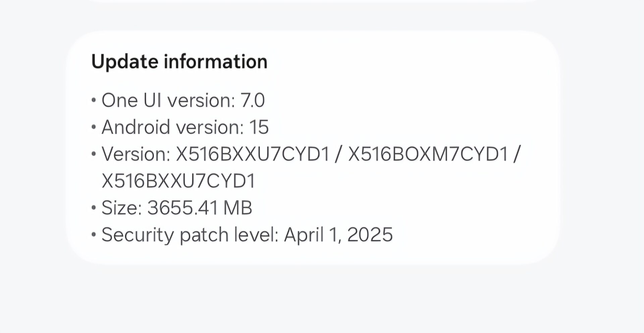
Task: Click the "Security patch level" label
Action: point(190,235)
